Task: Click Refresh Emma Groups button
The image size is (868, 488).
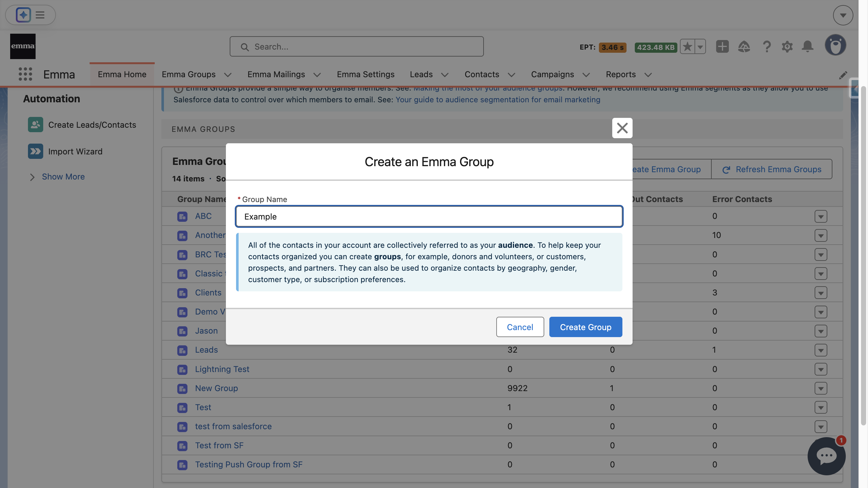Action: pyautogui.click(x=772, y=169)
